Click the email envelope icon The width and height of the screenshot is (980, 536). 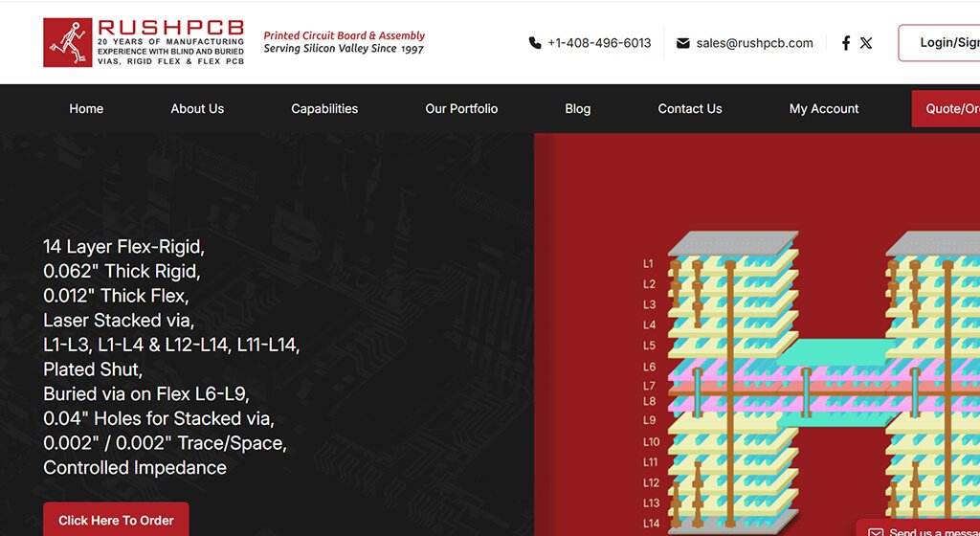(x=683, y=43)
